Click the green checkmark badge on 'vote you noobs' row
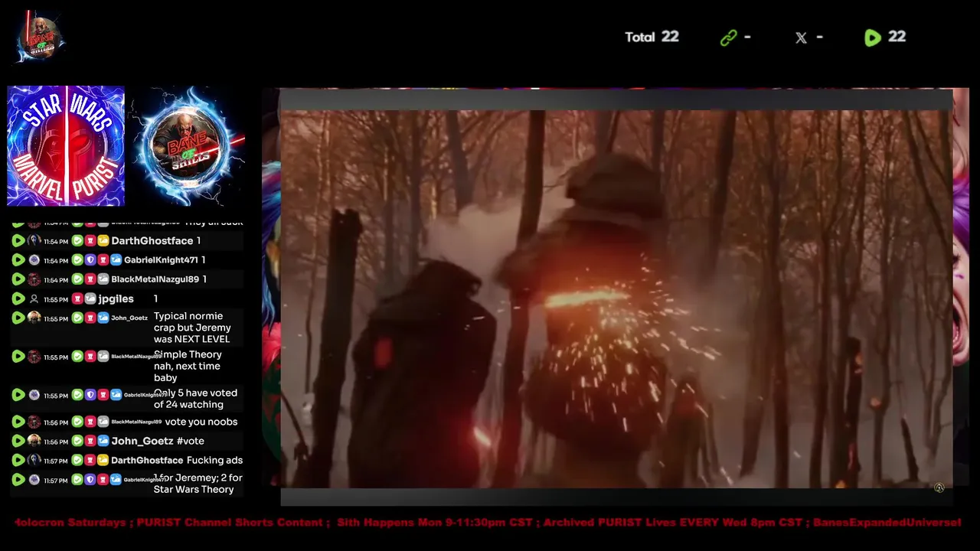980x551 pixels. [x=77, y=422]
